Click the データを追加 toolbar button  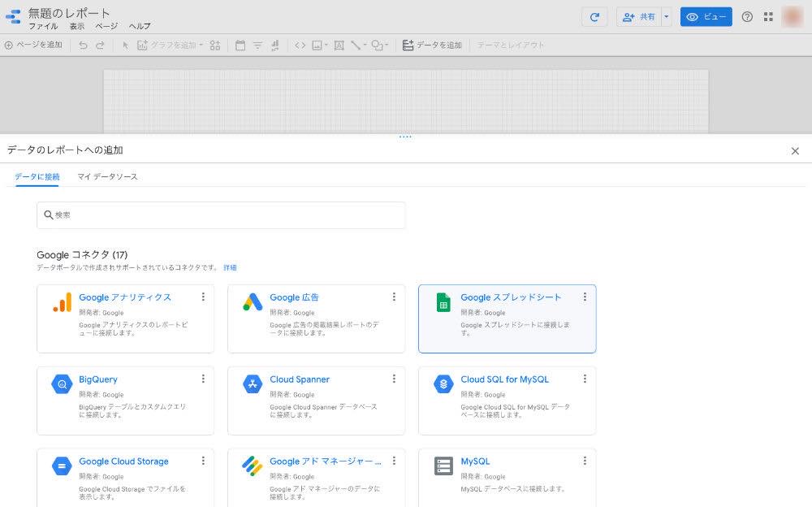(x=432, y=45)
